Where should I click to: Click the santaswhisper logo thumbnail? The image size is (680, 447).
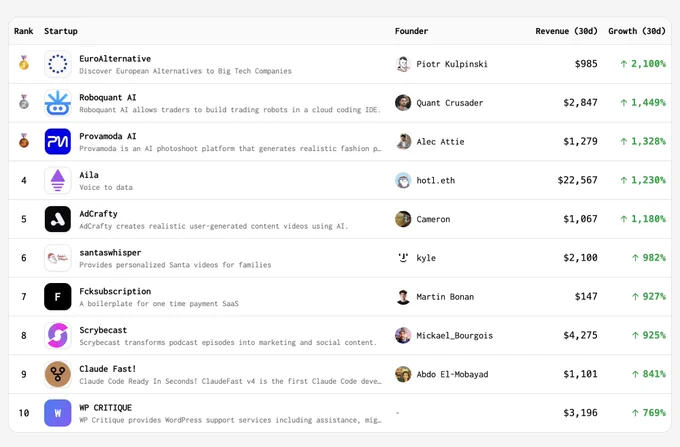click(58, 258)
